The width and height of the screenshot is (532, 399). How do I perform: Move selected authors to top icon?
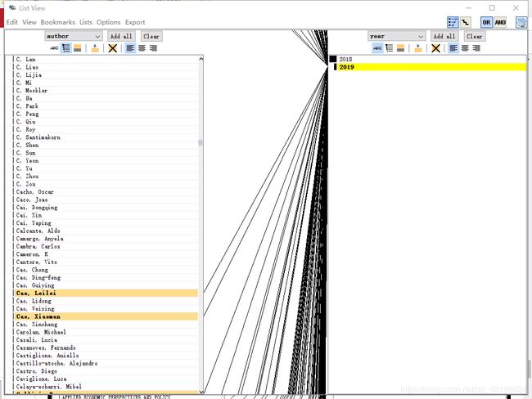pos(95,48)
